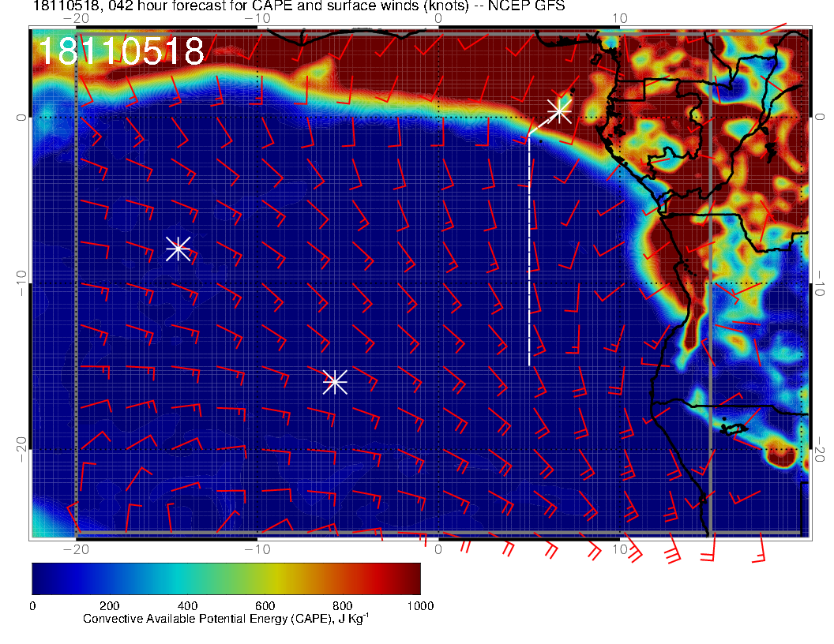Click the -20 latitude label on the right axis
Screen dimensions: 834x644
pyautogui.click(x=821, y=450)
